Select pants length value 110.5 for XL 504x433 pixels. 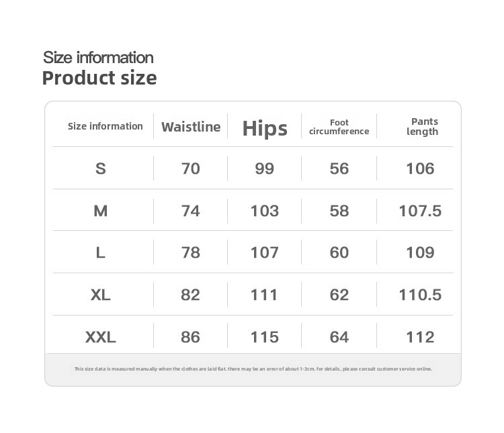pos(420,295)
